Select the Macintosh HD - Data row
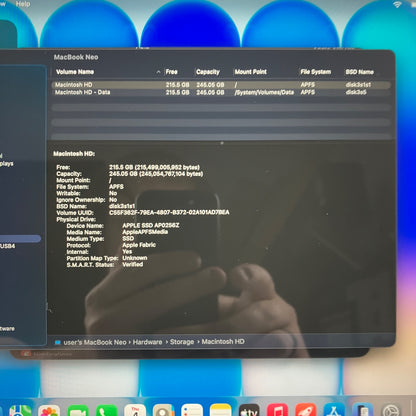 [x=221, y=92]
